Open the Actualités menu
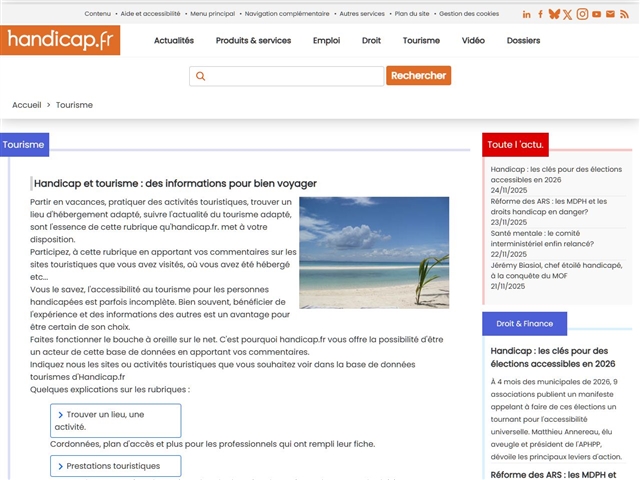640x480 pixels. point(174,40)
